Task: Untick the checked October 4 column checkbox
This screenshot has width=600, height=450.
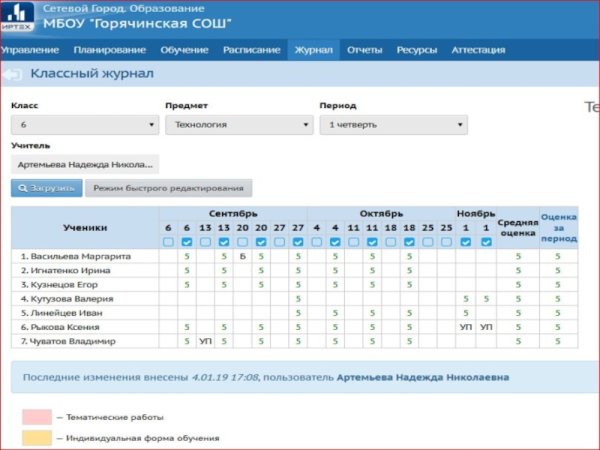Action: point(335,242)
